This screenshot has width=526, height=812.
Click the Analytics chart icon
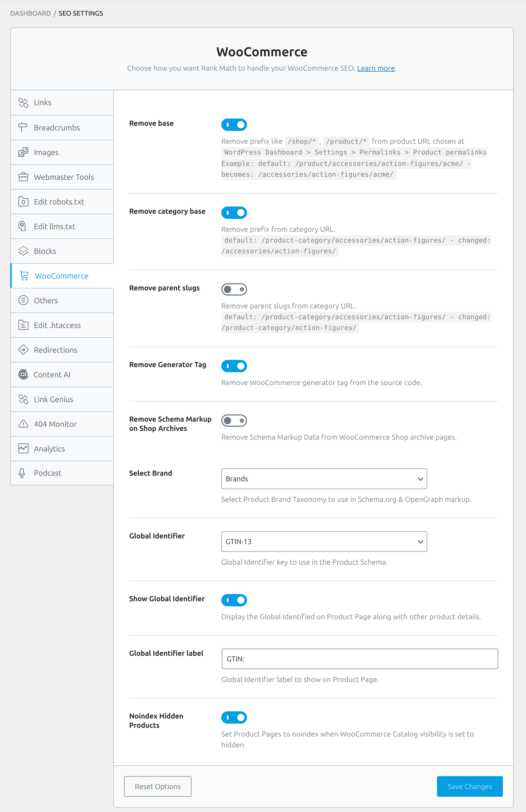23,448
